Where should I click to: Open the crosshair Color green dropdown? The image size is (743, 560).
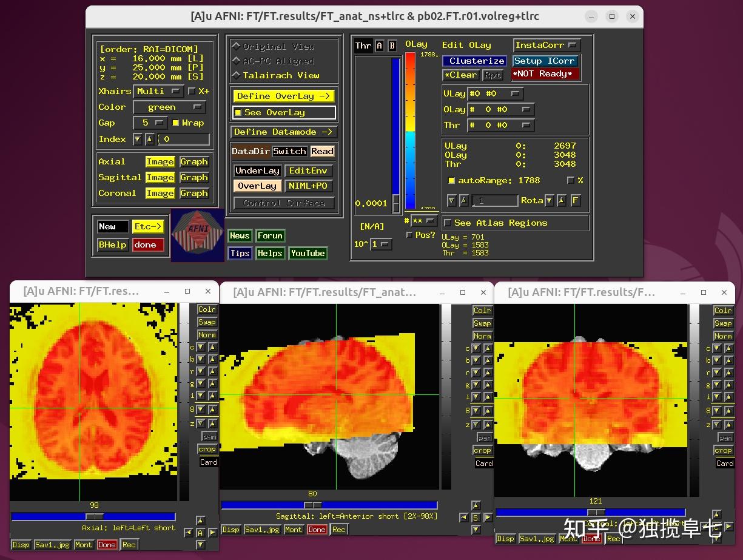(169, 107)
